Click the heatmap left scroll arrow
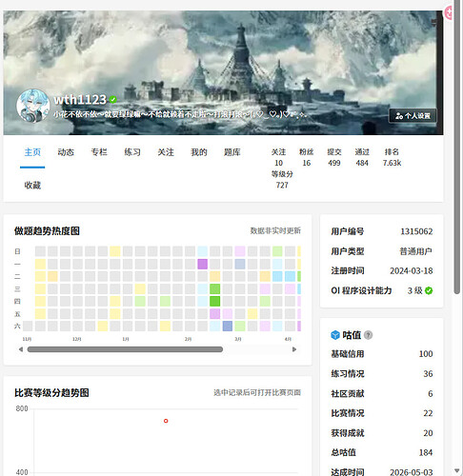 click(21, 349)
